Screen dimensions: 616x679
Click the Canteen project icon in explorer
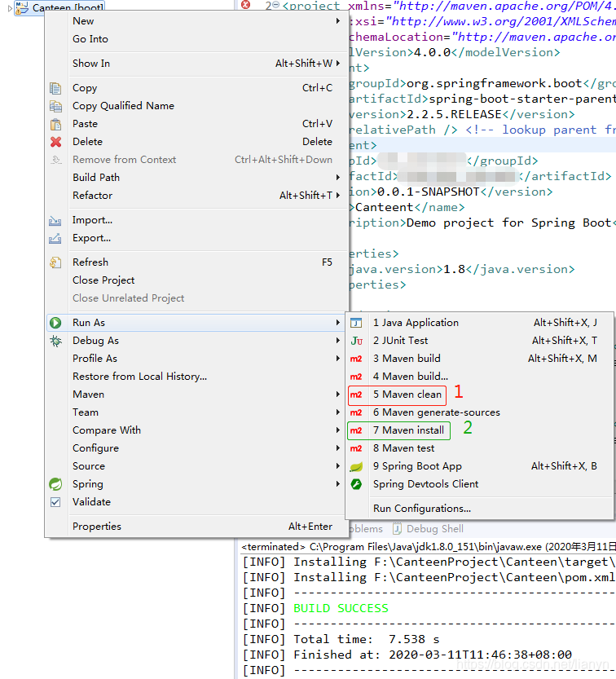pyautogui.click(x=22, y=7)
